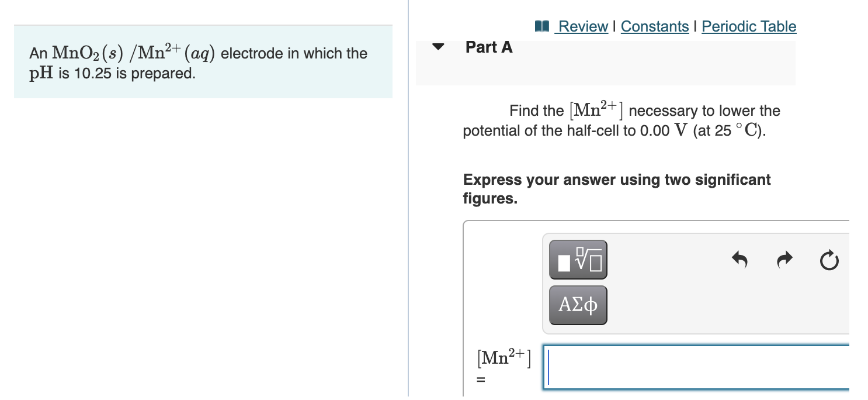Click the Part A disclosure triangle
The width and height of the screenshot is (868, 400).
438,47
